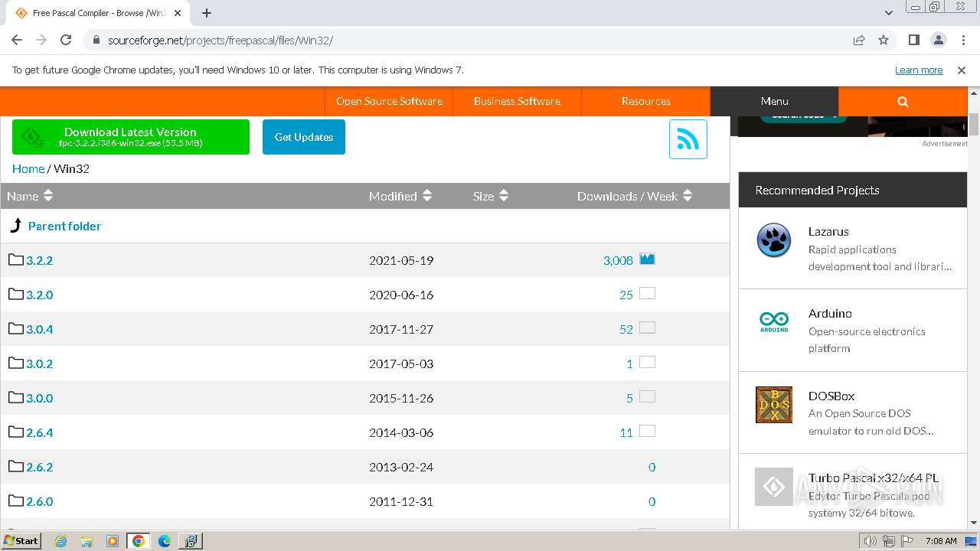Image resolution: width=980 pixels, height=551 pixels.
Task: Open Chrome's three-dot menu
Action: pyautogui.click(x=962, y=40)
